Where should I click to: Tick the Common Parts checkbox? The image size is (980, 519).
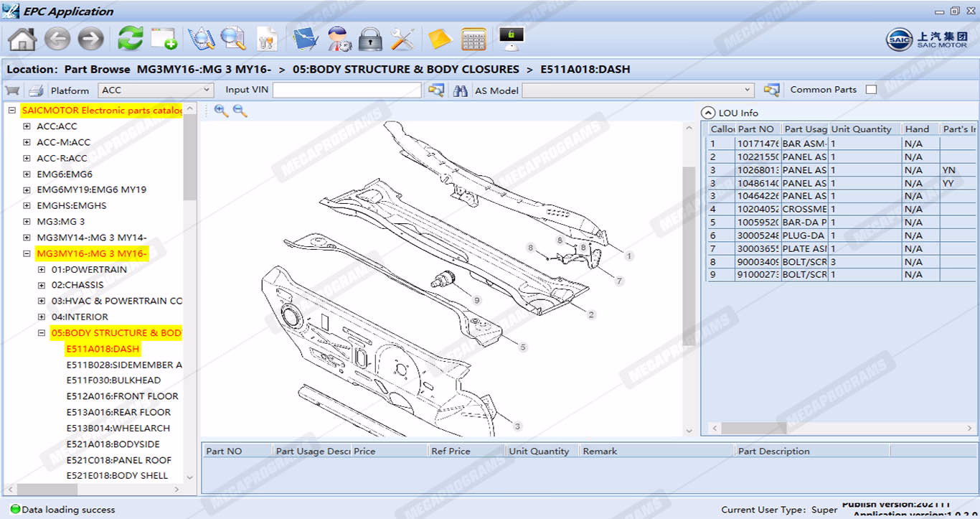(x=871, y=90)
